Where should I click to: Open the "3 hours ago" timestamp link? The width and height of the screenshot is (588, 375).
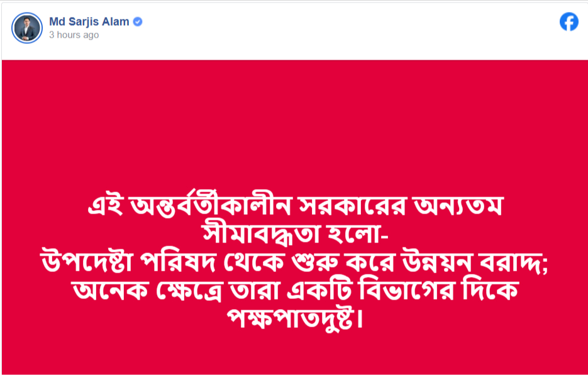pyautogui.click(x=74, y=35)
